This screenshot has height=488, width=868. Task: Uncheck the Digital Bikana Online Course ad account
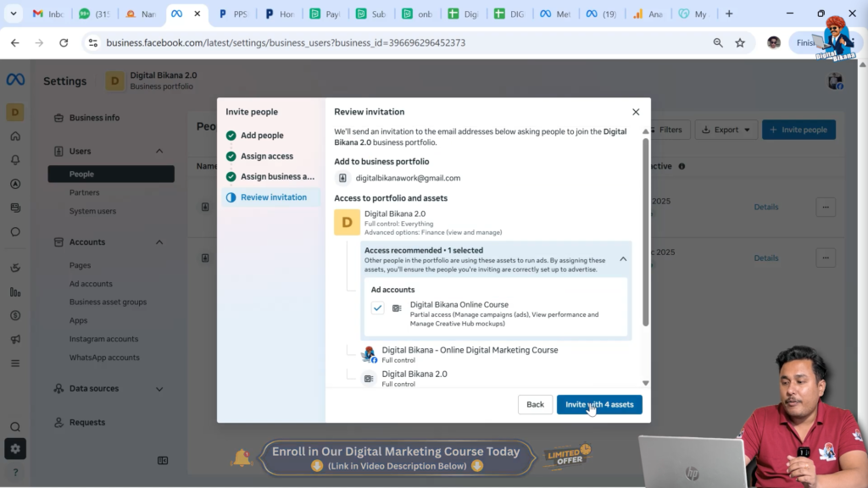[x=377, y=308]
